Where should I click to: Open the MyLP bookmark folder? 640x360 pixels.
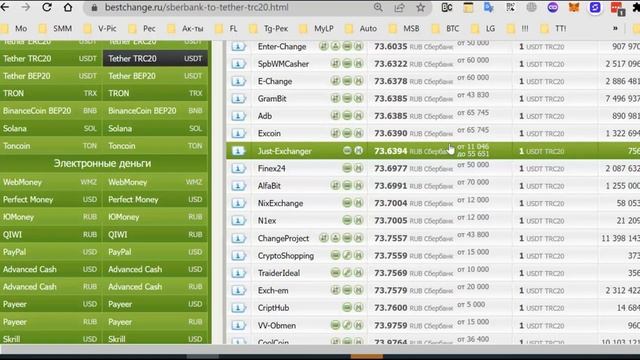tap(318, 29)
